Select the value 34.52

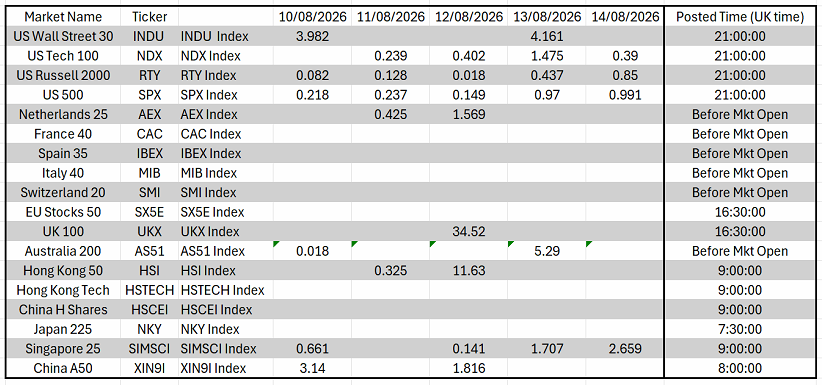(x=469, y=231)
